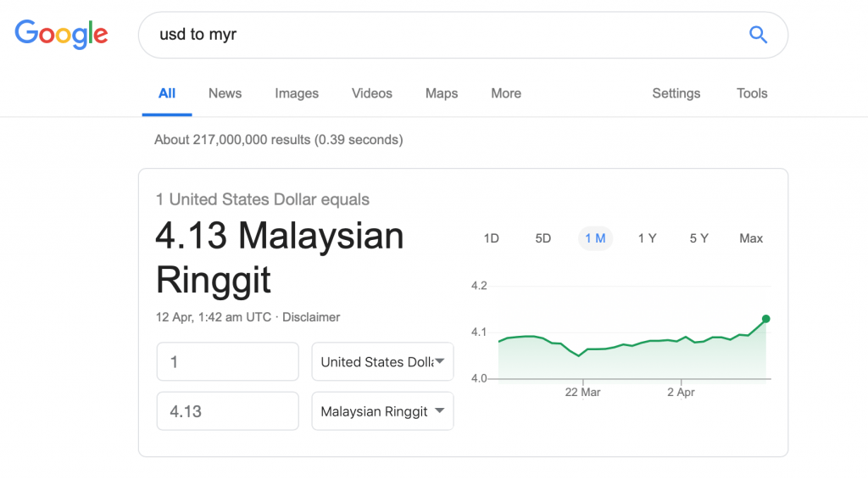Open the Disclaimer link

[x=311, y=317]
